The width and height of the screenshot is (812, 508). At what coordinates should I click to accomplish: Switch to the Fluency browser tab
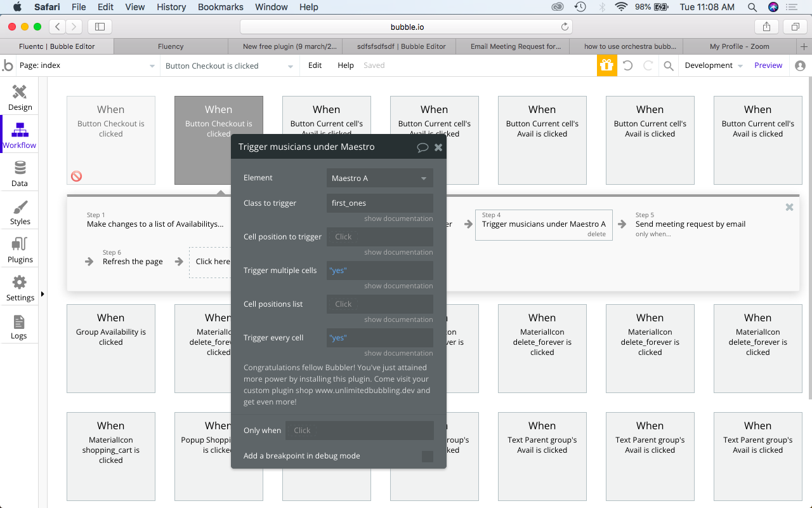tap(171, 46)
